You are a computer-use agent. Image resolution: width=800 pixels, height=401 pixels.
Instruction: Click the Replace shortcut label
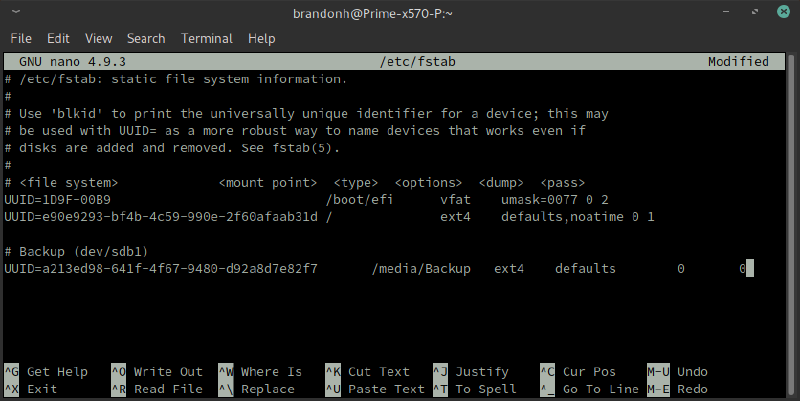click(x=268, y=389)
